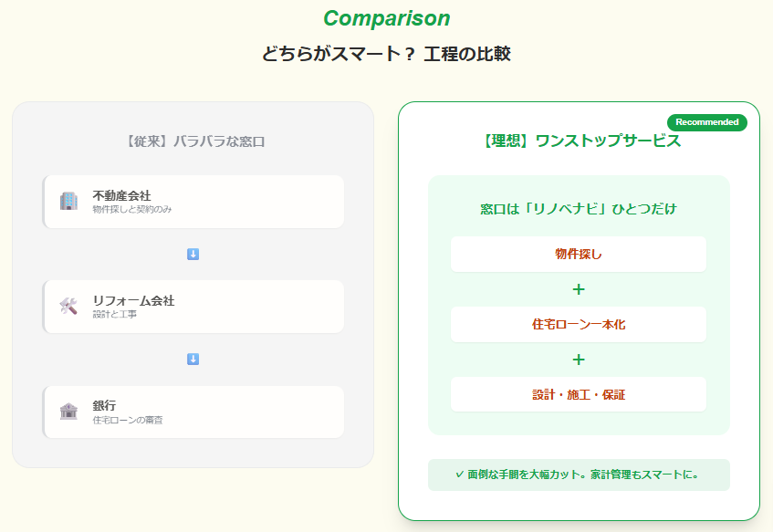This screenshot has height=532, width=773.
Task: Click the building icon beside 不動産会社
Action: [68, 202]
